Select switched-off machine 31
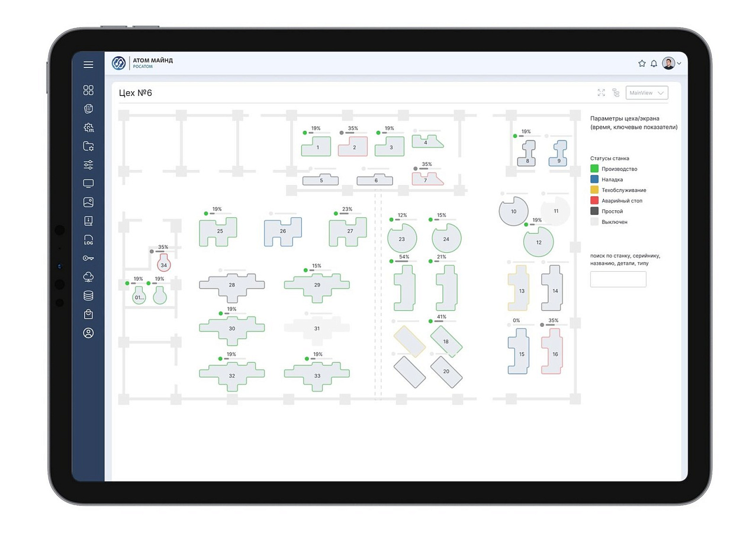The image size is (756, 533). 317,329
